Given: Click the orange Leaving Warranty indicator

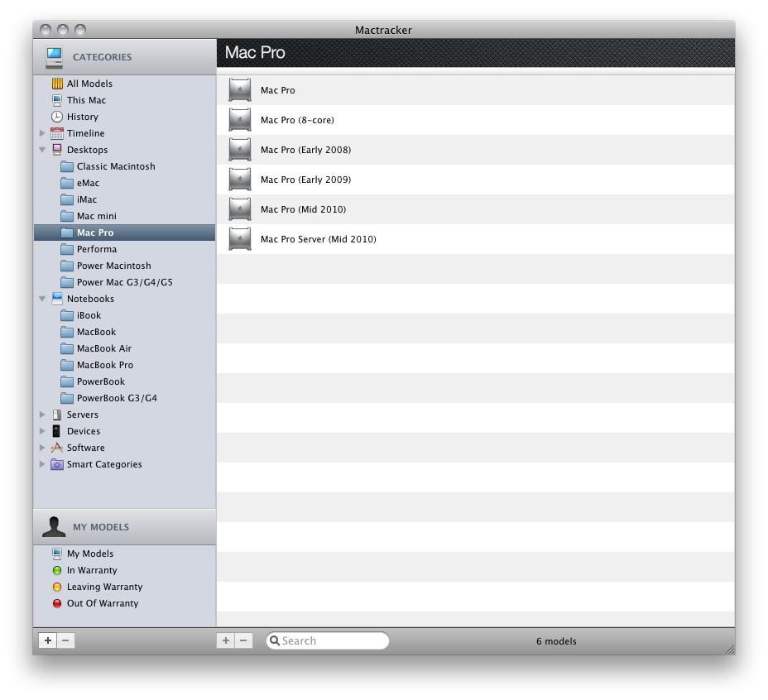Looking at the screenshot, I should [x=57, y=587].
